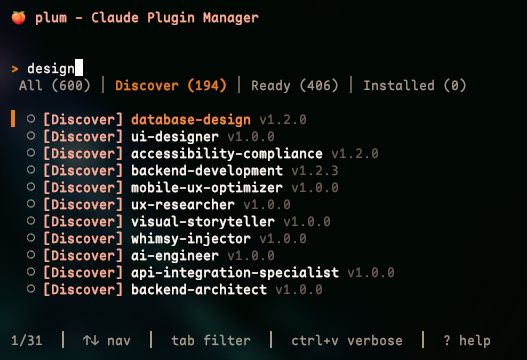This screenshot has width=527, height=360.
Task: Select the backend-development plugin name
Action: point(207,170)
